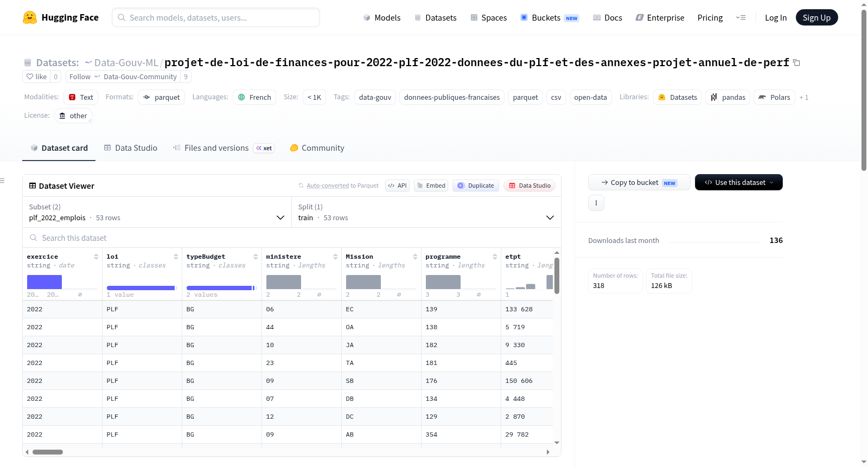Click the donnees-publiques-francaises tag
Screen dimensions: 868x467
pyautogui.click(x=452, y=97)
